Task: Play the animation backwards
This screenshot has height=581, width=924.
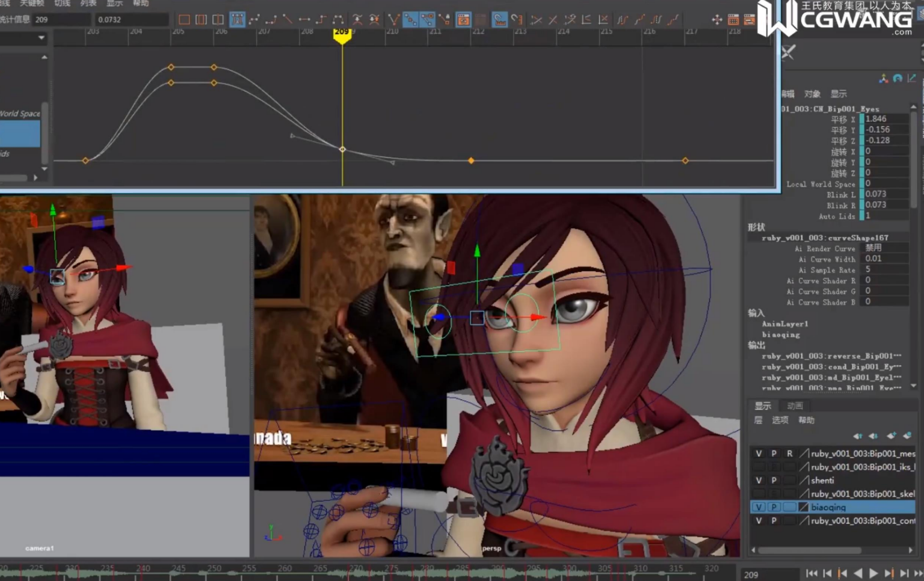Action: click(x=858, y=574)
